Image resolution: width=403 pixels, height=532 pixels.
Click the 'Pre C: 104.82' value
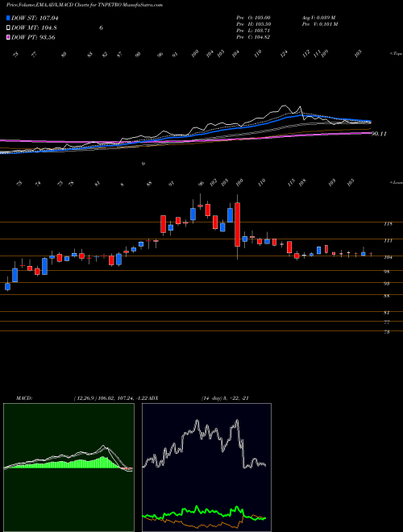click(x=253, y=37)
